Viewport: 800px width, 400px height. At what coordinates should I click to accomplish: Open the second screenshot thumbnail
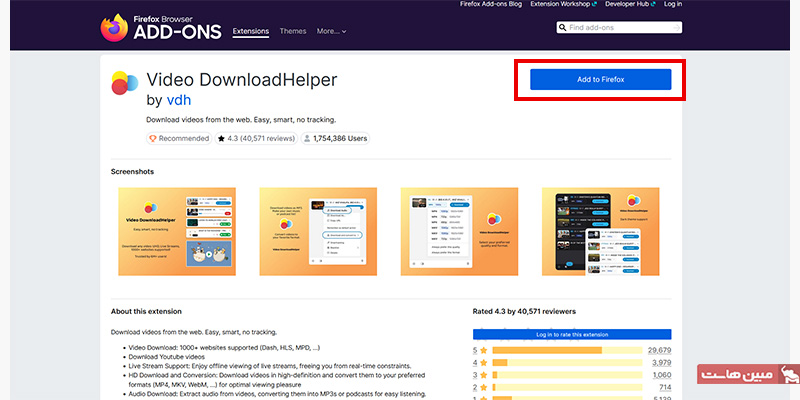tap(318, 232)
